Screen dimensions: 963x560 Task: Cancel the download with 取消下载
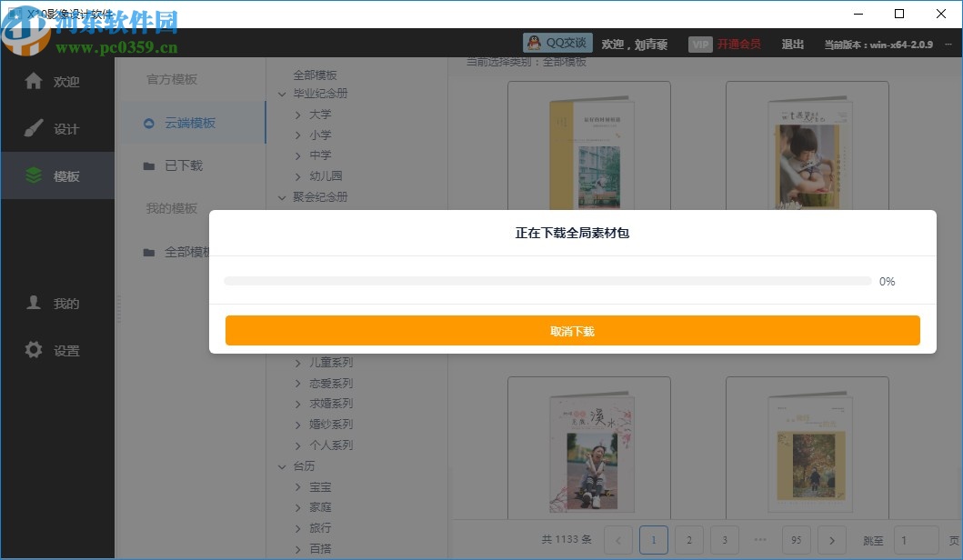(x=573, y=331)
